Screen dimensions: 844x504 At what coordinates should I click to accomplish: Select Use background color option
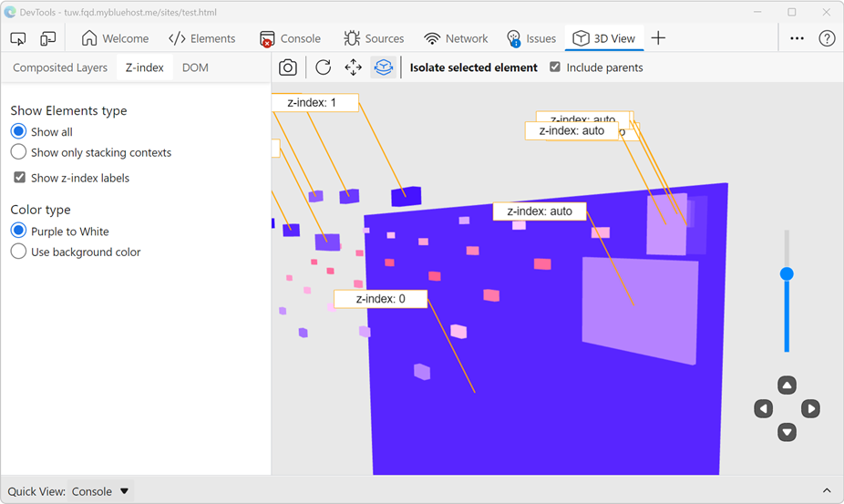tap(18, 252)
